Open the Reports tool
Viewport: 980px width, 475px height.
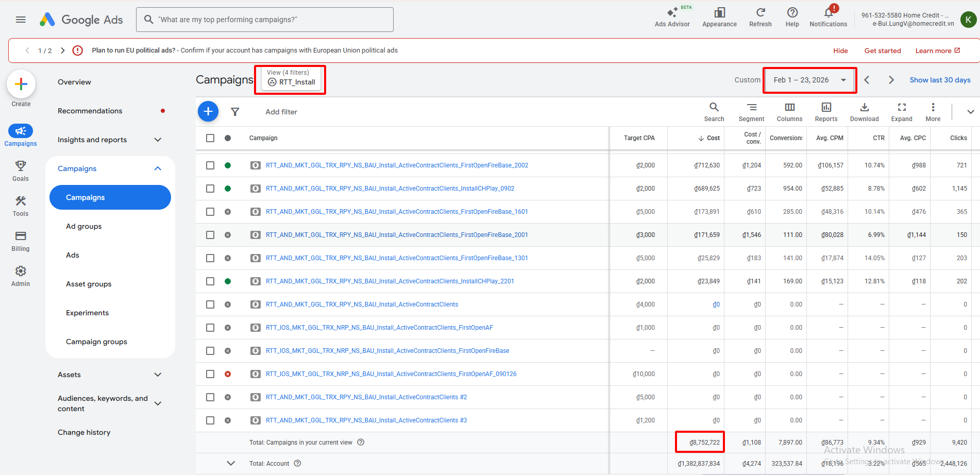pos(826,111)
